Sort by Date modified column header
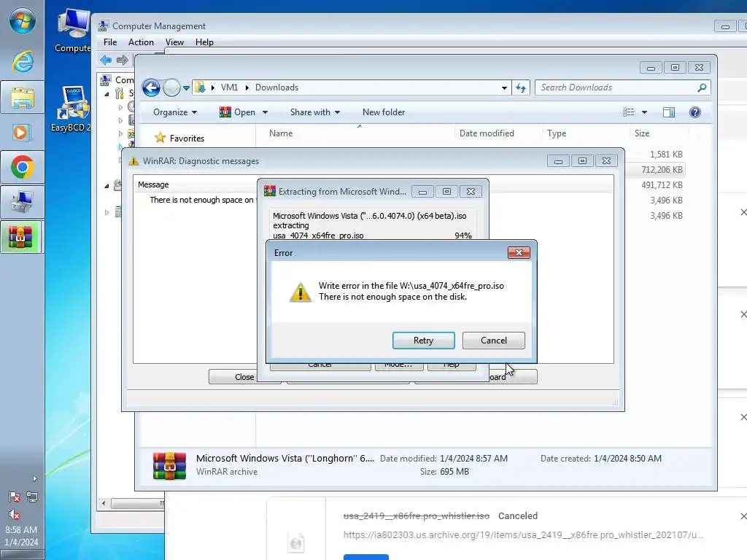 click(498, 133)
